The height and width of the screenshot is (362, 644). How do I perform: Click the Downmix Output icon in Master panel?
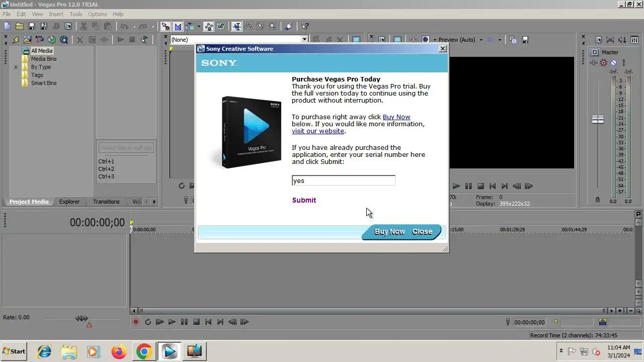[610, 39]
